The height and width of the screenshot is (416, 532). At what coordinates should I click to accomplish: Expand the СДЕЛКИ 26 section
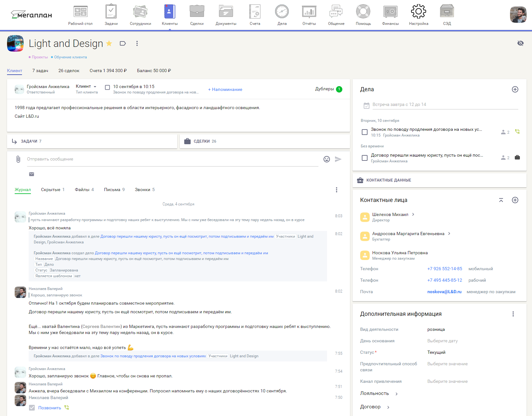(265, 141)
